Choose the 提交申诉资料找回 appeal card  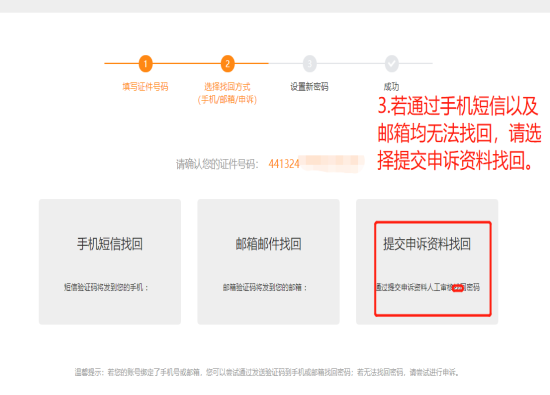pyautogui.click(x=427, y=262)
